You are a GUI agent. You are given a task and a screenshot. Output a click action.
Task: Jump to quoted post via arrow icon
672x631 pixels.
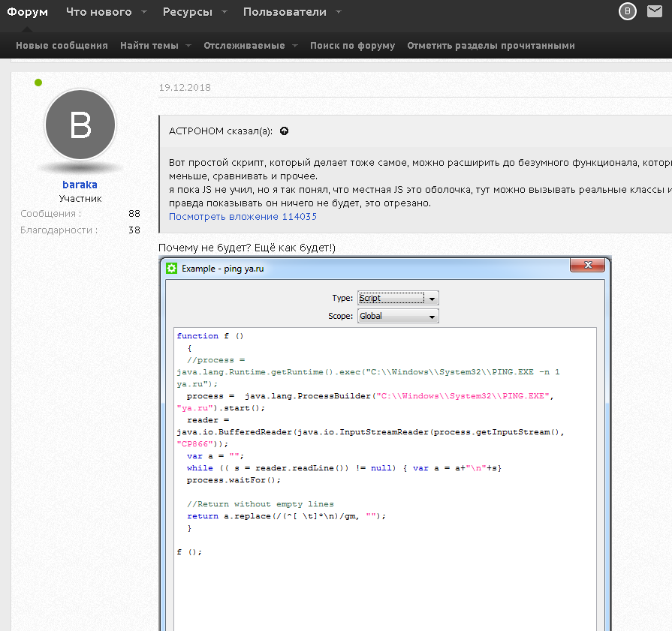(x=284, y=131)
